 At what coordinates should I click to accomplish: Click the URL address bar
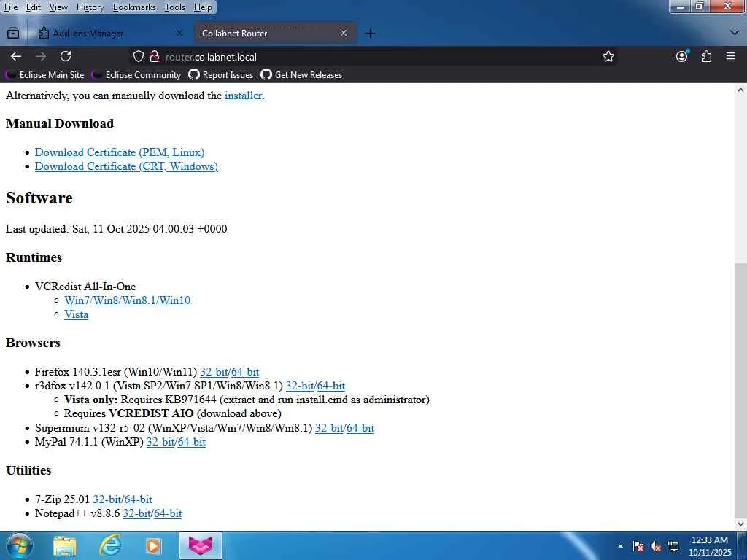(371, 57)
